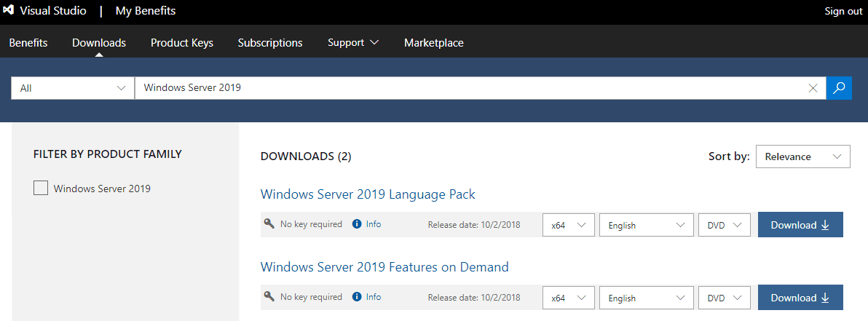868x321 pixels.
Task: Click the Info icon for Features on Demand
Action: (x=357, y=297)
